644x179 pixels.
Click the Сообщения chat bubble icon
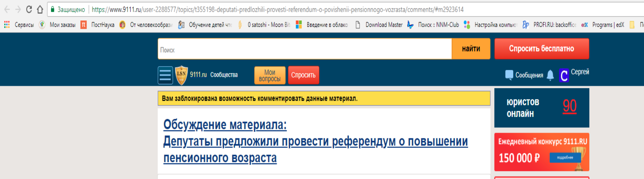point(509,75)
